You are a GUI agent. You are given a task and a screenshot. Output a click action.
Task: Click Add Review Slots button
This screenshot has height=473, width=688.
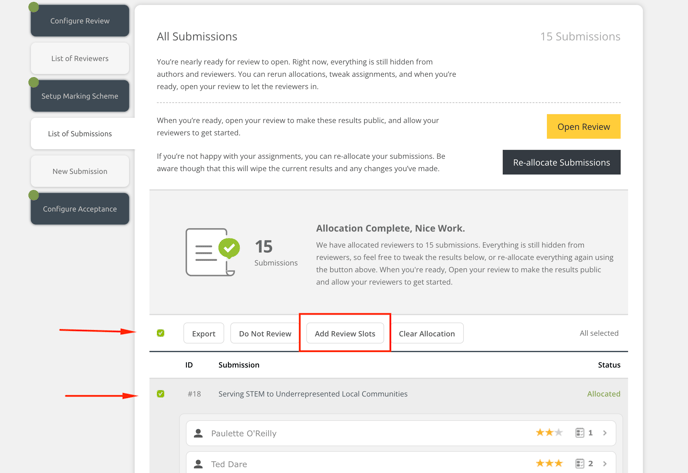(345, 333)
